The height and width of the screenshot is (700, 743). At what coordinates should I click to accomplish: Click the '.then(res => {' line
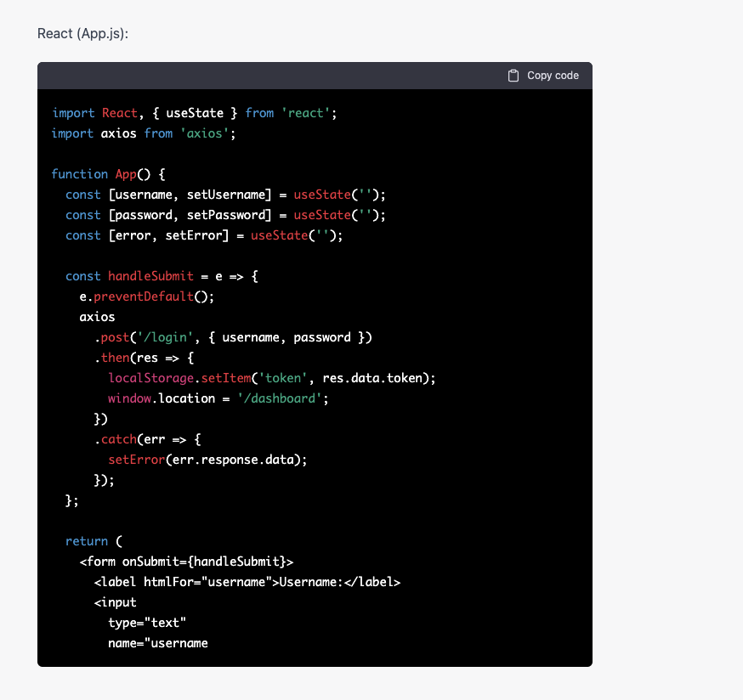click(144, 358)
